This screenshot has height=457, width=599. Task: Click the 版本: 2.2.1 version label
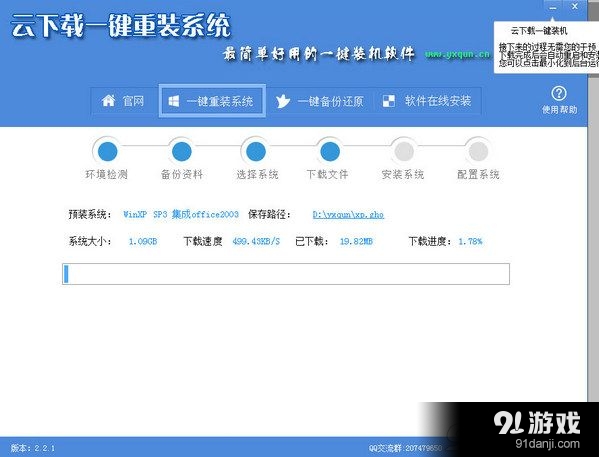tap(32, 448)
